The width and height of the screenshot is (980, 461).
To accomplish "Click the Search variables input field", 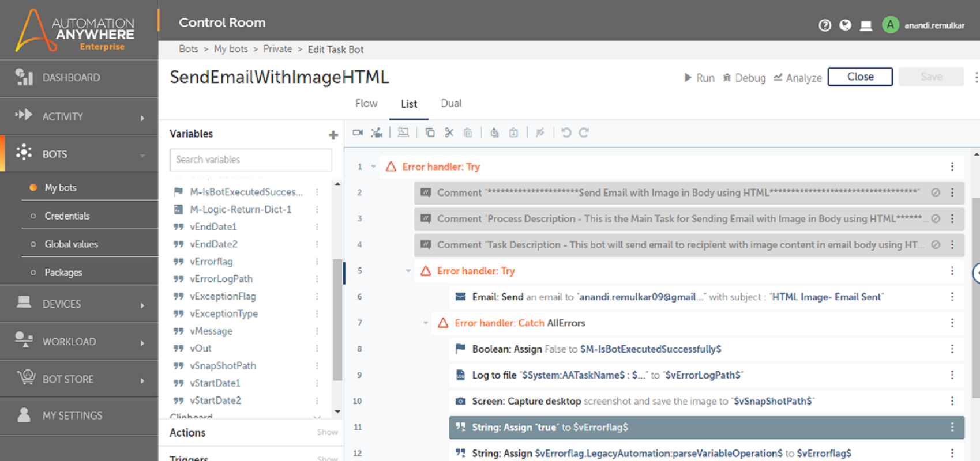I will tap(251, 160).
